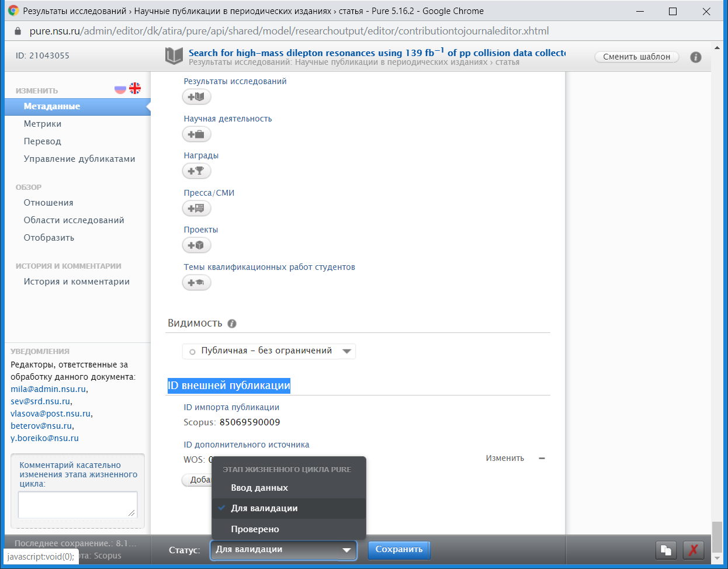Click the add activity briefcase icon button

click(196, 134)
